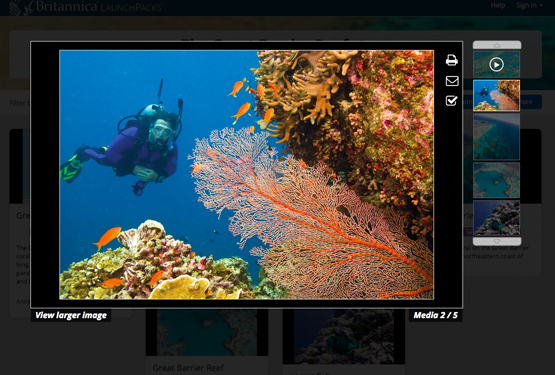Open the Sign In dropdown
The height and width of the screenshot is (375, 555).
[x=529, y=5]
